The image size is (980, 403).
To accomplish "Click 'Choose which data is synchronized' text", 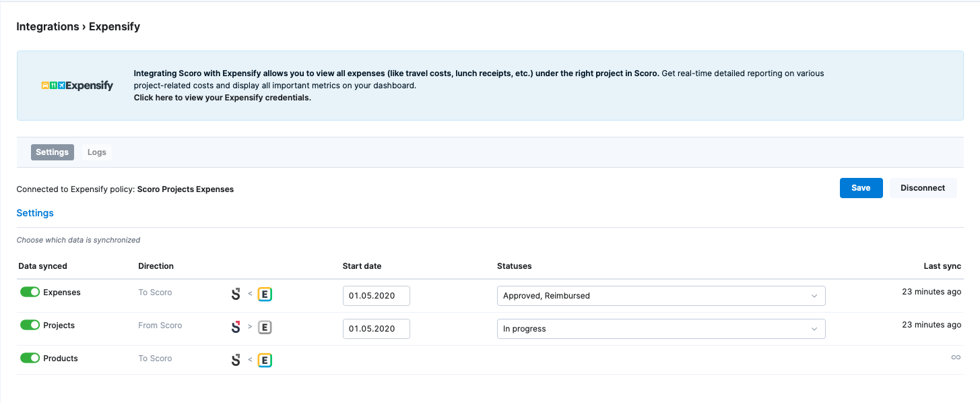I will point(78,240).
